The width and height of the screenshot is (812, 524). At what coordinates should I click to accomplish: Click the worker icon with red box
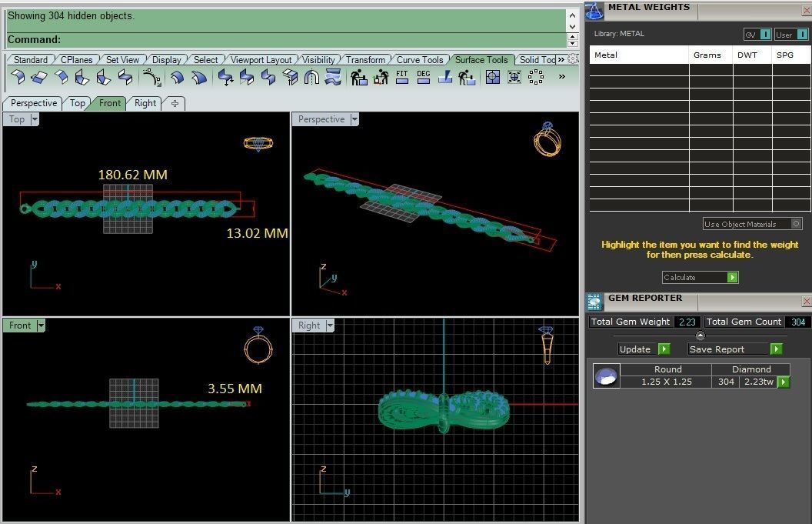pos(381,77)
